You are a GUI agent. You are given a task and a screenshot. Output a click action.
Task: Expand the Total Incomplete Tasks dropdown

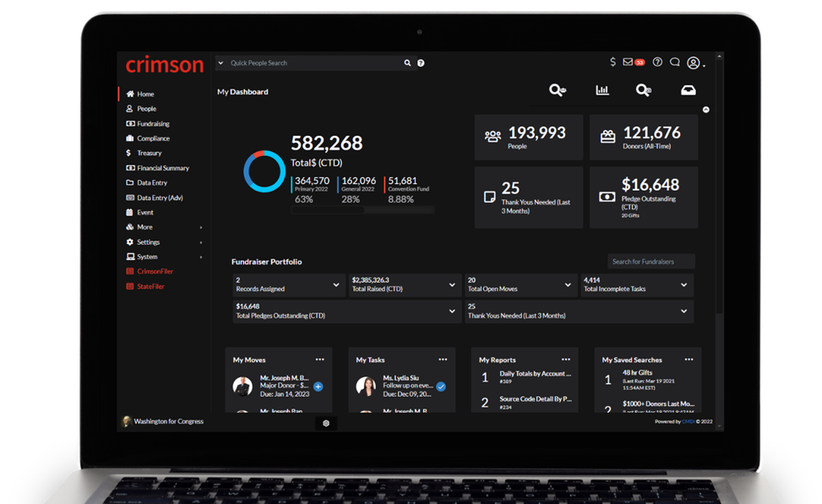(x=684, y=285)
